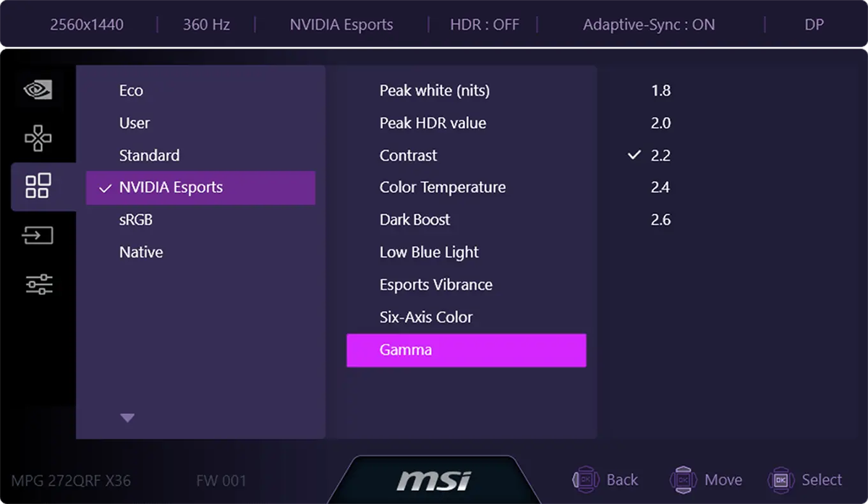Choose the Eco mode preset

[x=132, y=90]
